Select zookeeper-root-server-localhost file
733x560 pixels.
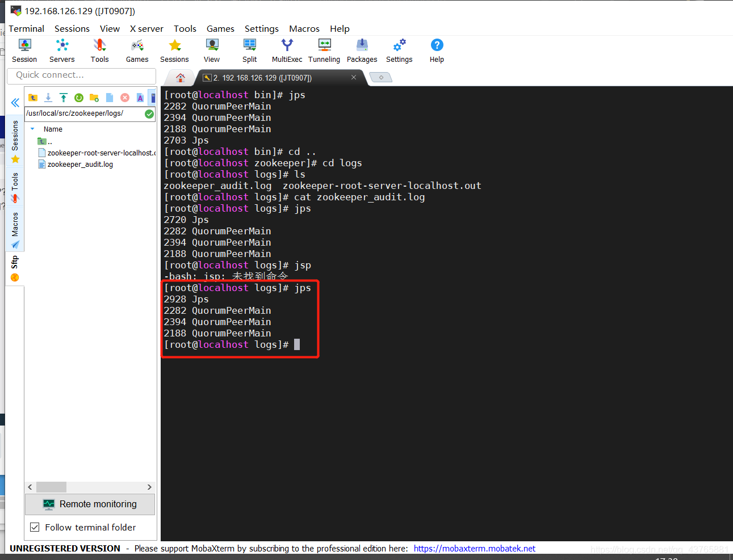(x=97, y=153)
